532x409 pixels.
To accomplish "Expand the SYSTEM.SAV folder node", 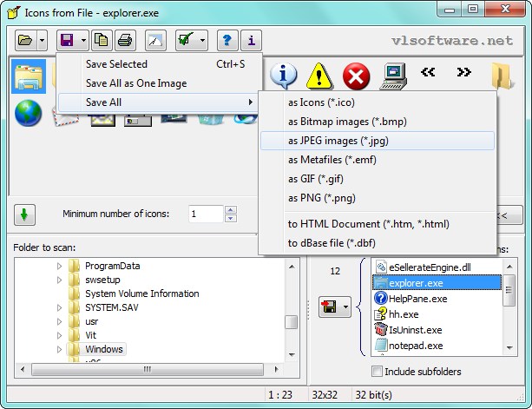I will tap(59, 308).
